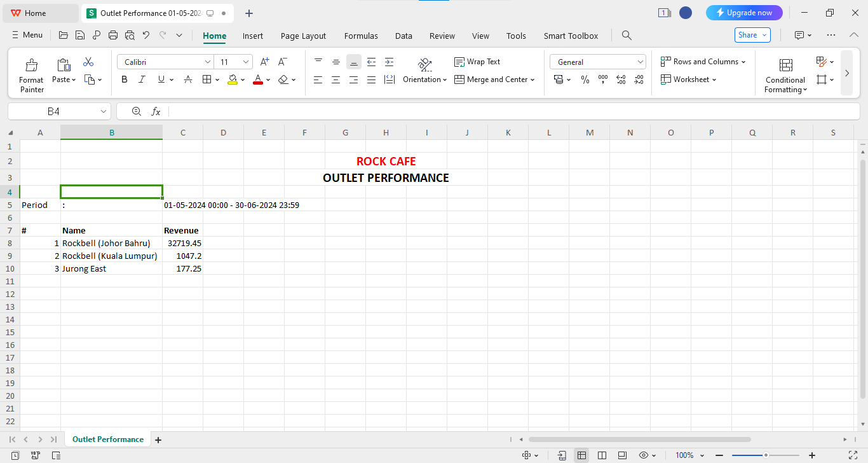Click the search magnifier in menu bar
Image resolution: width=868 pixels, height=463 pixels.
627,36
